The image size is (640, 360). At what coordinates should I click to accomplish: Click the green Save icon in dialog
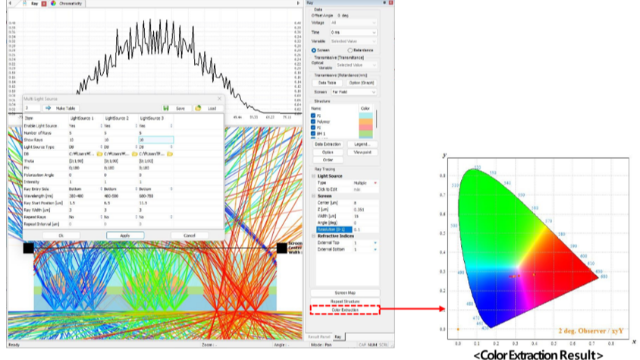[x=166, y=108]
